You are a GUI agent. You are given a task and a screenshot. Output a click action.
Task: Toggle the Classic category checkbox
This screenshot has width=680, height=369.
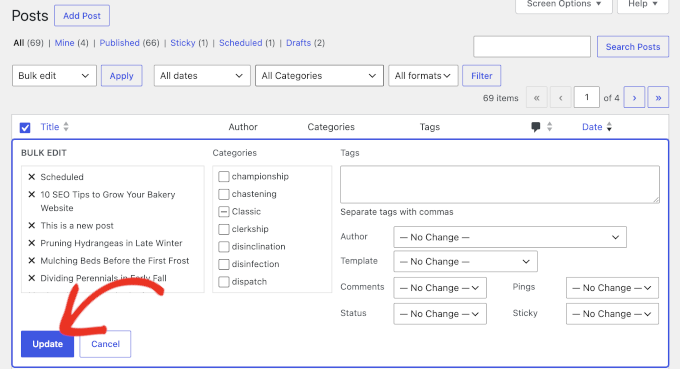pyautogui.click(x=224, y=212)
